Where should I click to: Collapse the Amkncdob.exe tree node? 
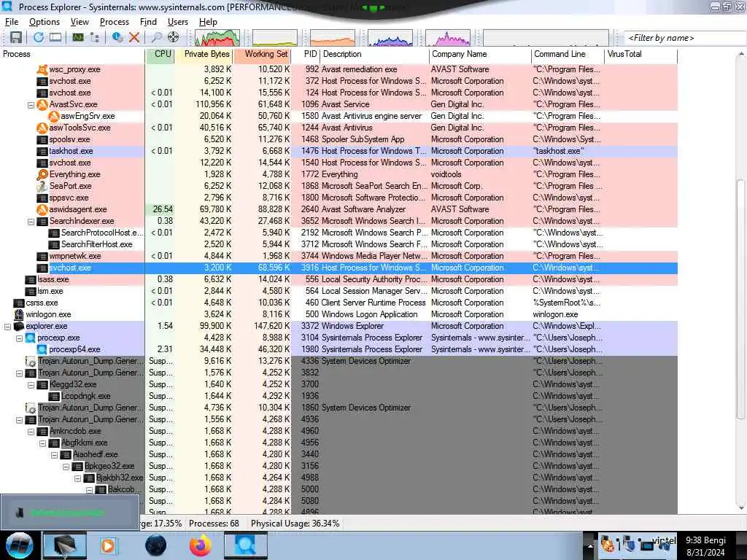click(x=31, y=432)
